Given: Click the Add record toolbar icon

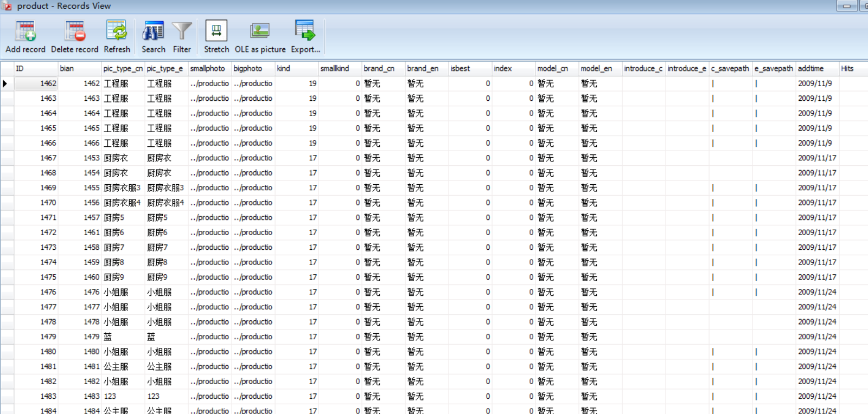Looking at the screenshot, I should tap(25, 37).
